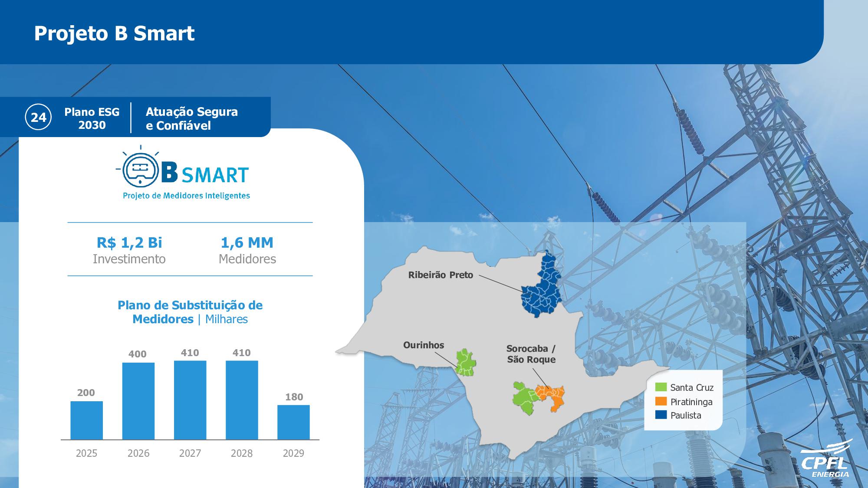Click the Plano ESG 2030 label

click(92, 118)
